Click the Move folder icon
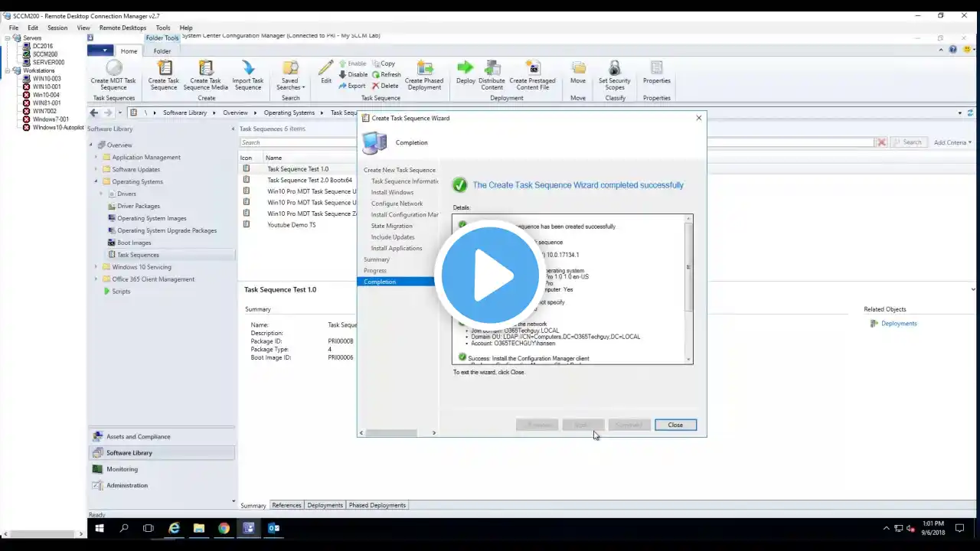980x551 pixels. [x=578, y=68]
